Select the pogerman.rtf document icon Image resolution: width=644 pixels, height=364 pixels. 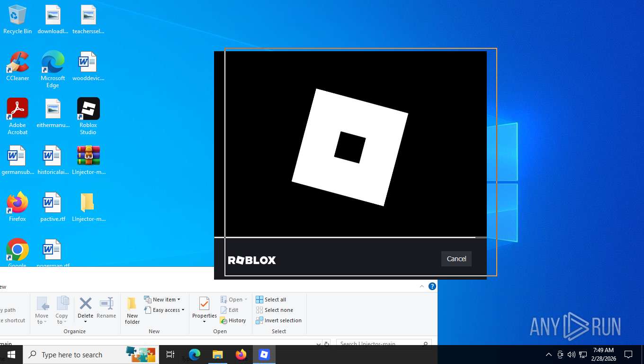(53, 252)
